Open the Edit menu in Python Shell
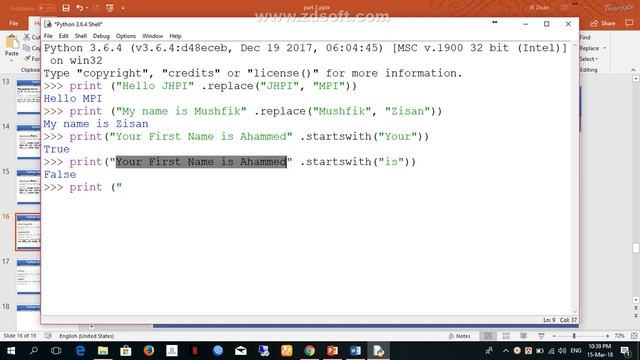 coord(63,36)
